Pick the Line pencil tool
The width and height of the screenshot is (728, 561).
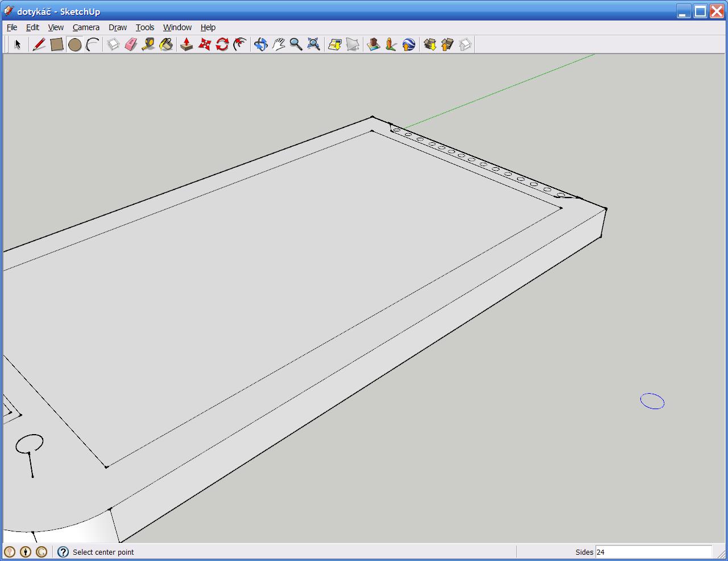39,44
